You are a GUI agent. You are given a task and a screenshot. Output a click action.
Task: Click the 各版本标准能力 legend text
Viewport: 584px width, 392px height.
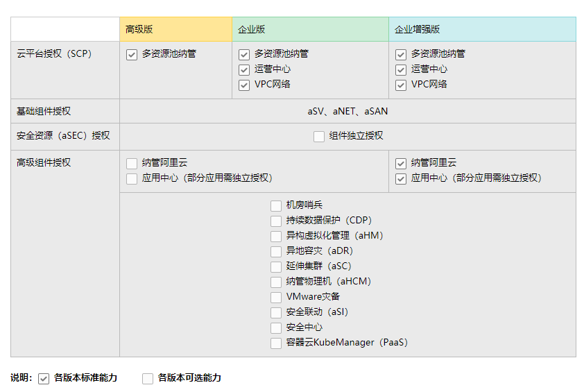pyautogui.click(x=86, y=377)
